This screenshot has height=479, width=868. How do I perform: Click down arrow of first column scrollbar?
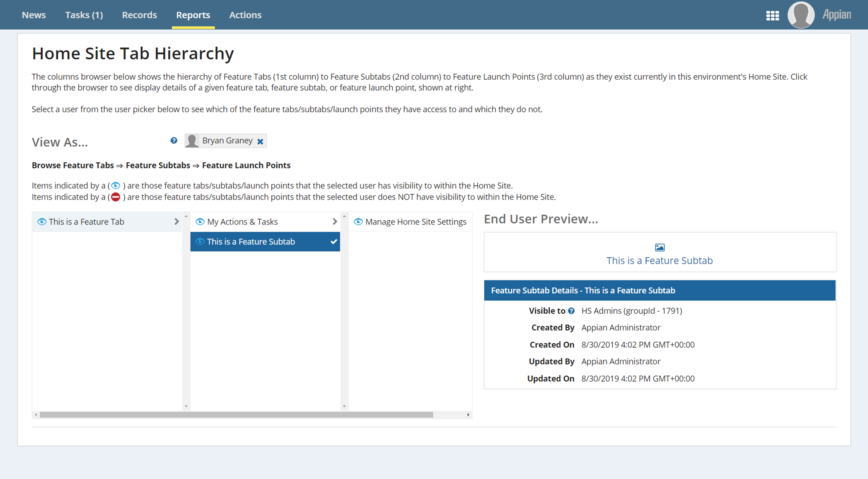tap(186, 406)
